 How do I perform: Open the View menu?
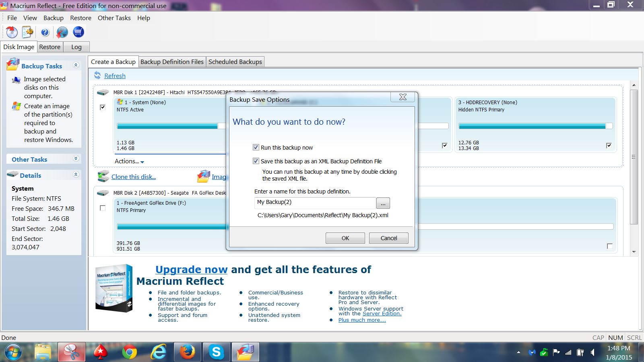pyautogui.click(x=30, y=18)
